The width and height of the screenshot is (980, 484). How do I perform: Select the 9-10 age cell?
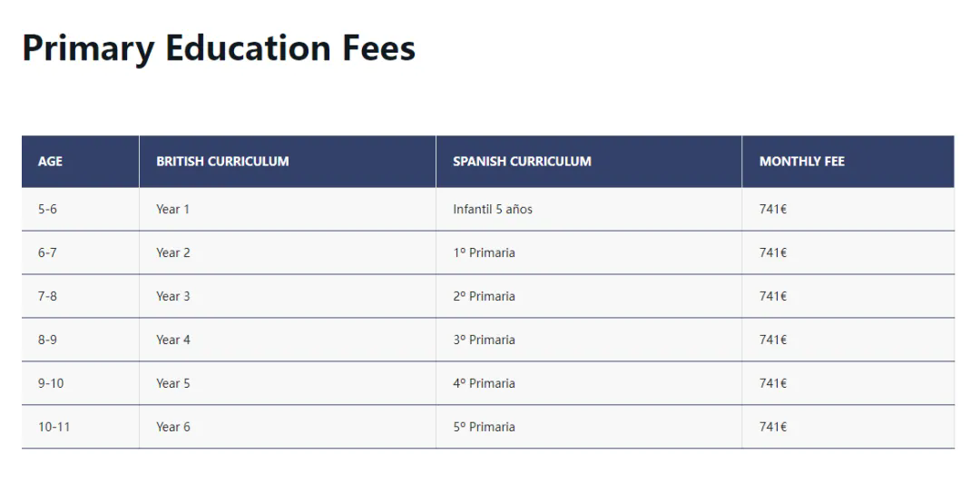tap(80, 383)
